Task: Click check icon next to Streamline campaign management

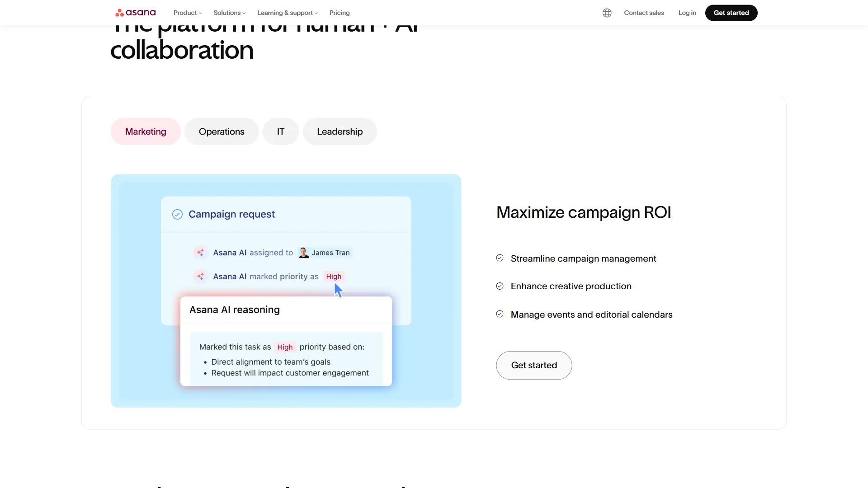Action: click(x=500, y=258)
